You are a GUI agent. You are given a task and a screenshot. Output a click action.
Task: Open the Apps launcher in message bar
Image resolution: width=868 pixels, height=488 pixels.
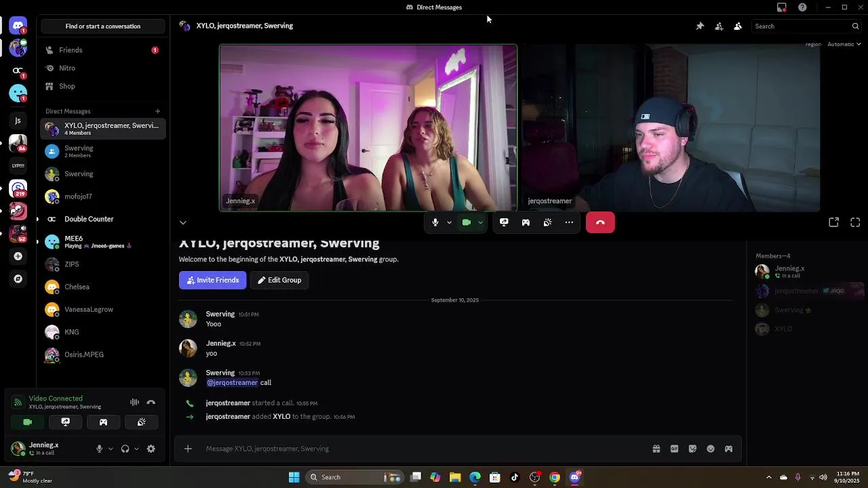(x=728, y=449)
